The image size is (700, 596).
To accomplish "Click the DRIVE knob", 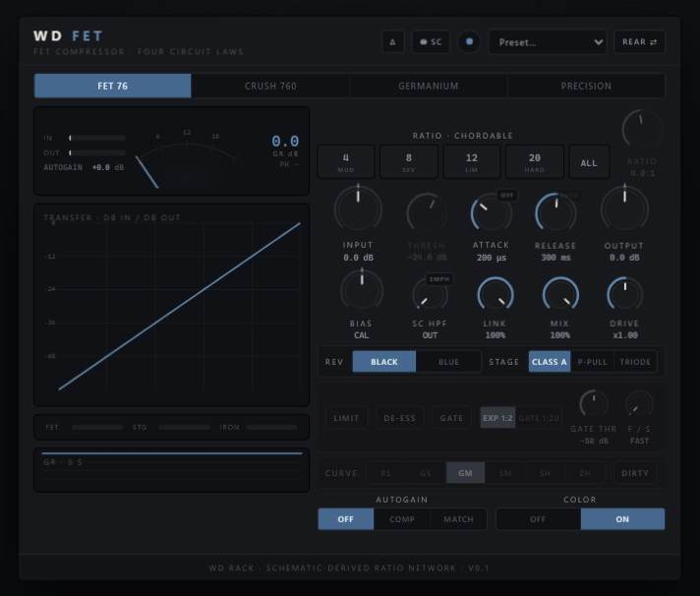I will 625,294.
